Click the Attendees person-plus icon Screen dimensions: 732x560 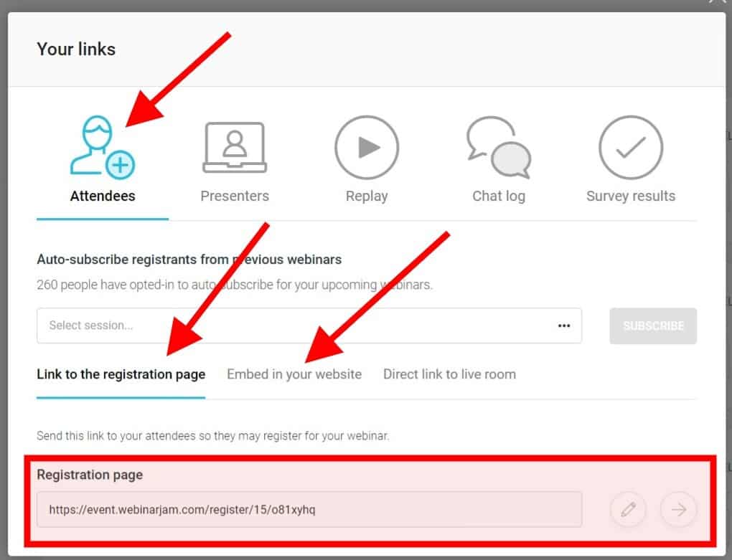pos(102,147)
